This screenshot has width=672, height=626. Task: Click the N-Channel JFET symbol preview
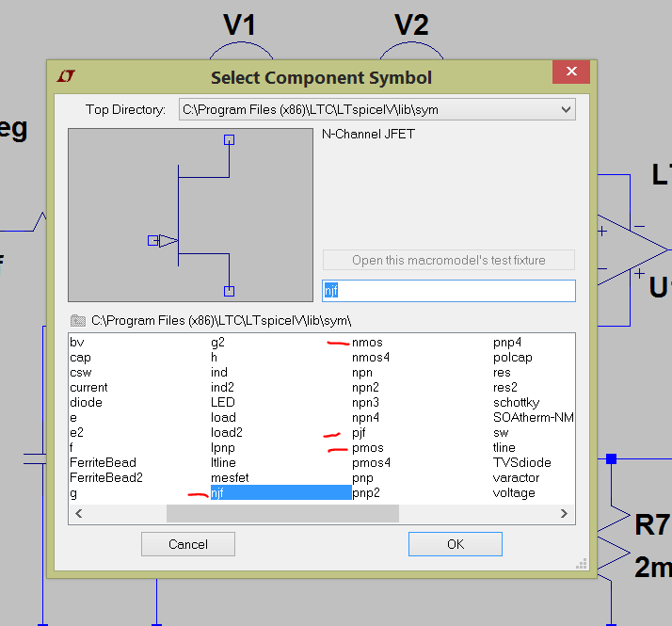(x=190, y=215)
